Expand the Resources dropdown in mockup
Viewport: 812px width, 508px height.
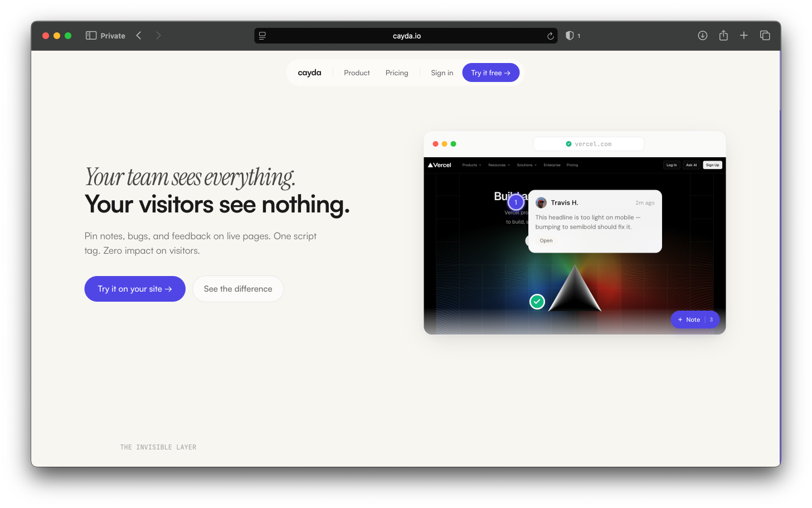pos(499,165)
